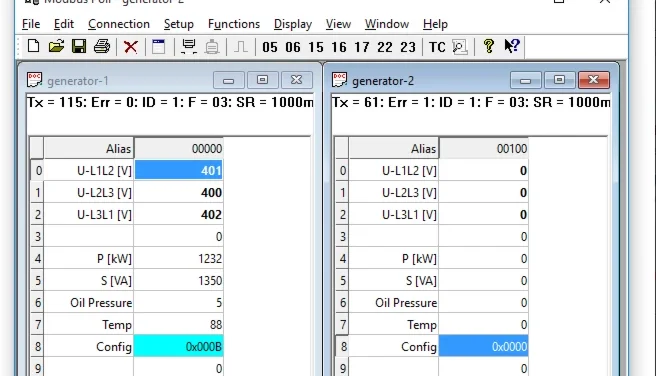
Task: Open the Functions menu
Action: 234,24
